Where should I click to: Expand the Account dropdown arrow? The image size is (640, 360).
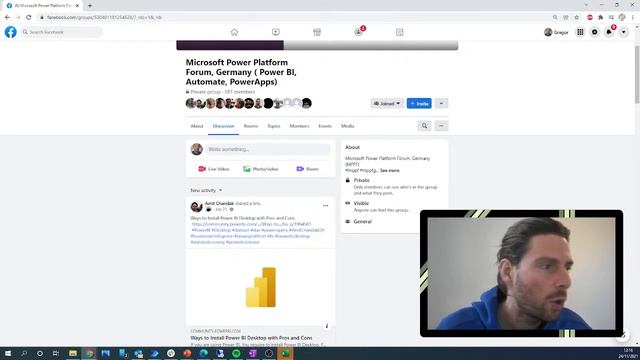[624, 32]
